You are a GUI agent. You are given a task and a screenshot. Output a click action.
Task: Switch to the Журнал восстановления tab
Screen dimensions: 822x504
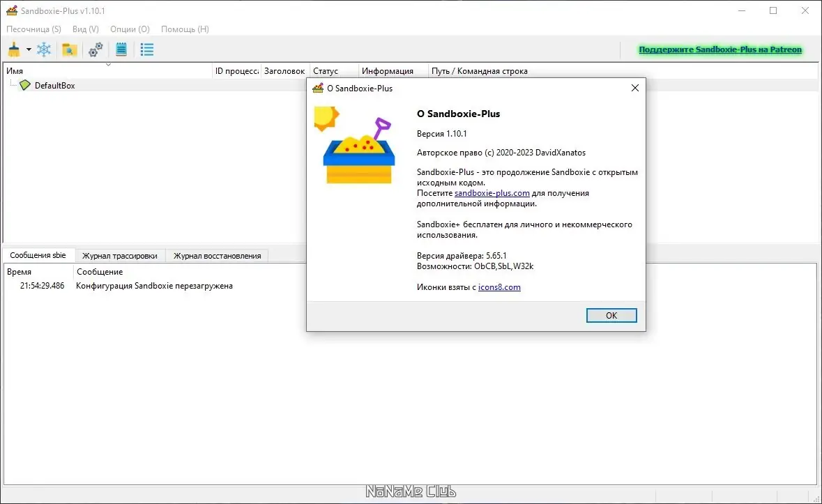pos(217,256)
